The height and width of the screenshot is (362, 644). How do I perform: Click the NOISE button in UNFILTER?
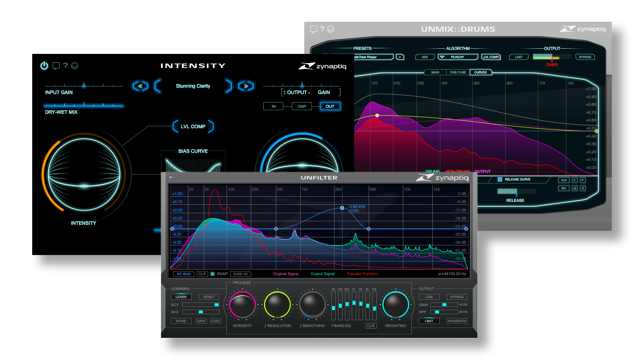[x=181, y=321]
